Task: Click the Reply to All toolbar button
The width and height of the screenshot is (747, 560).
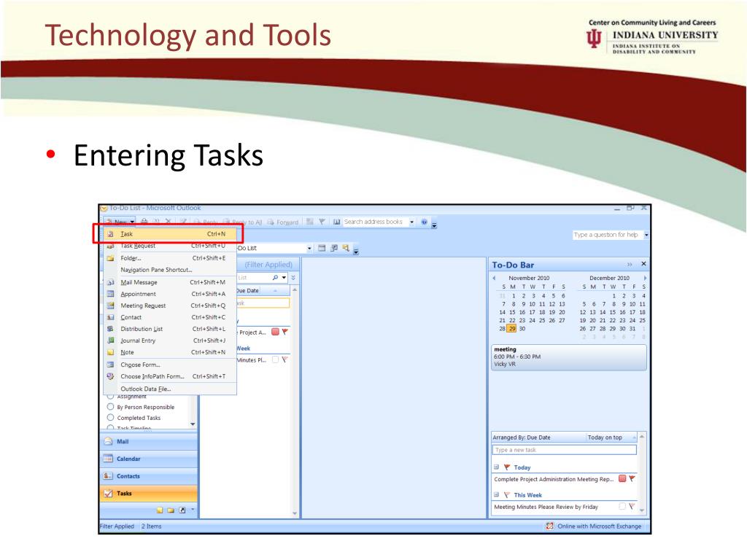Action: 242,222
